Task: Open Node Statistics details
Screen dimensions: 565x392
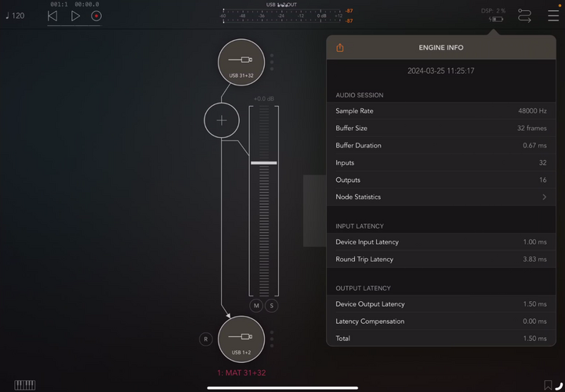Action: (x=441, y=197)
